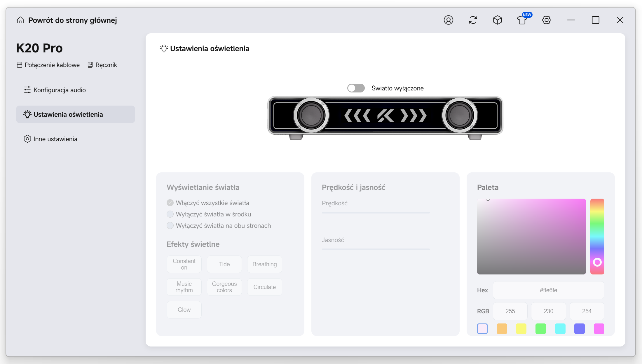Image resolution: width=642 pixels, height=364 pixels.
Task: Click the Ręcznik manual book icon
Action: (90, 65)
